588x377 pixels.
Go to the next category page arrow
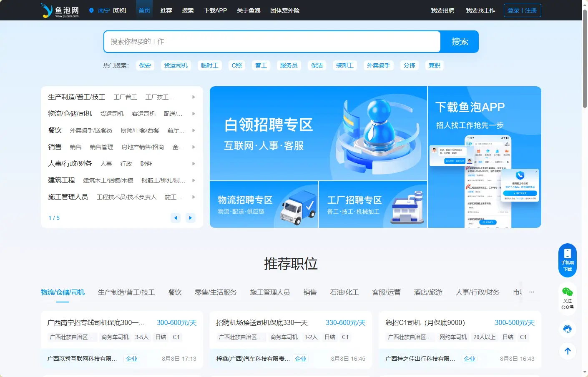coord(191,218)
